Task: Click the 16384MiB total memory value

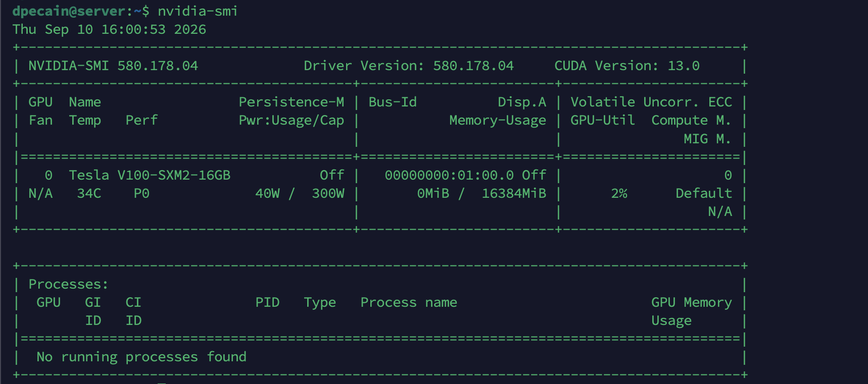Action: click(514, 193)
